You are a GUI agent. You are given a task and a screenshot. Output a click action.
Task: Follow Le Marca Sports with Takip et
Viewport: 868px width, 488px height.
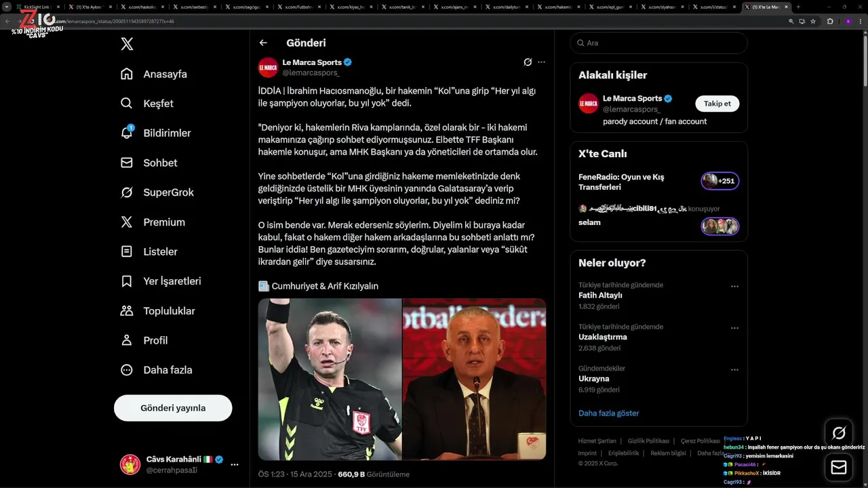pos(717,104)
